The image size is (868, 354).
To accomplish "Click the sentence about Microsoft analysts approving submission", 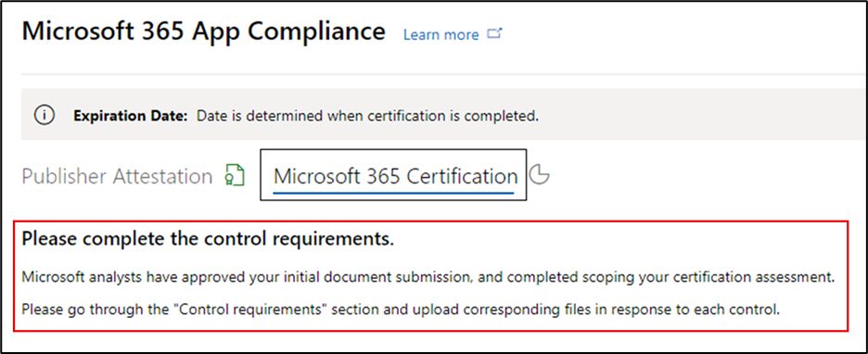I will pos(428,276).
